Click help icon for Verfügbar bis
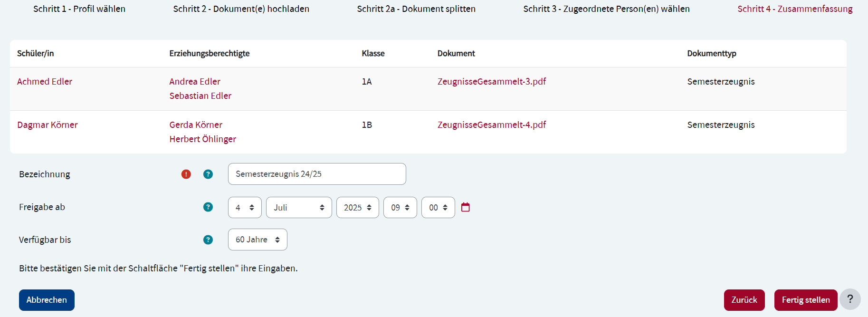The width and height of the screenshot is (868, 317). click(208, 240)
